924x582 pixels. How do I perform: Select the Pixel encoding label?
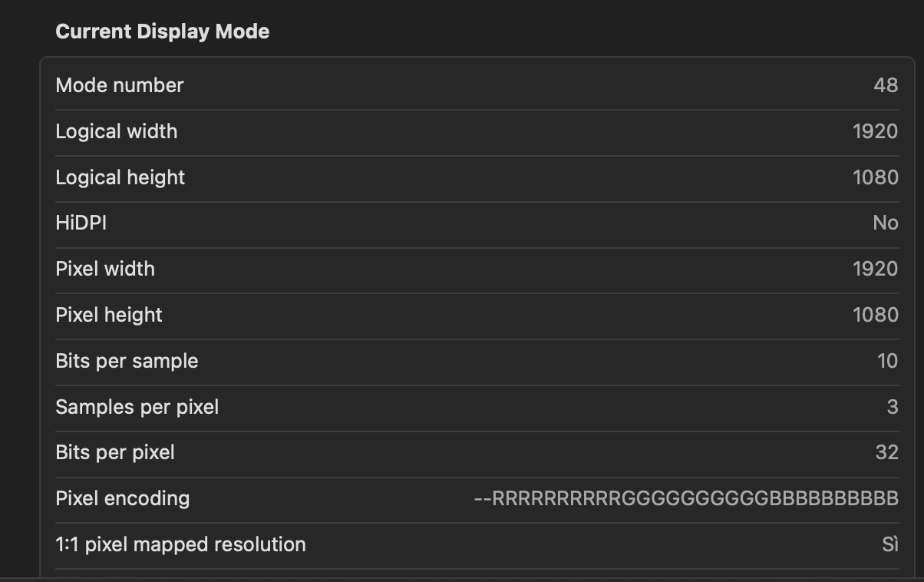[122, 498]
